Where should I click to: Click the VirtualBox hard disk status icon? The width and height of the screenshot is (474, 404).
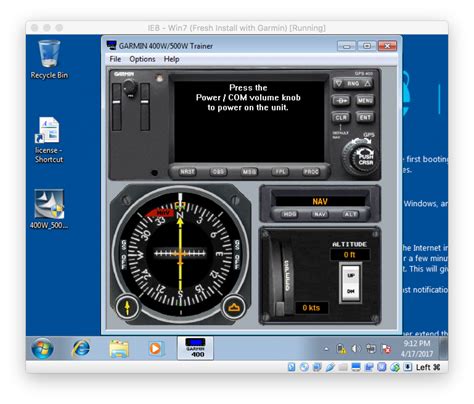[291, 367]
